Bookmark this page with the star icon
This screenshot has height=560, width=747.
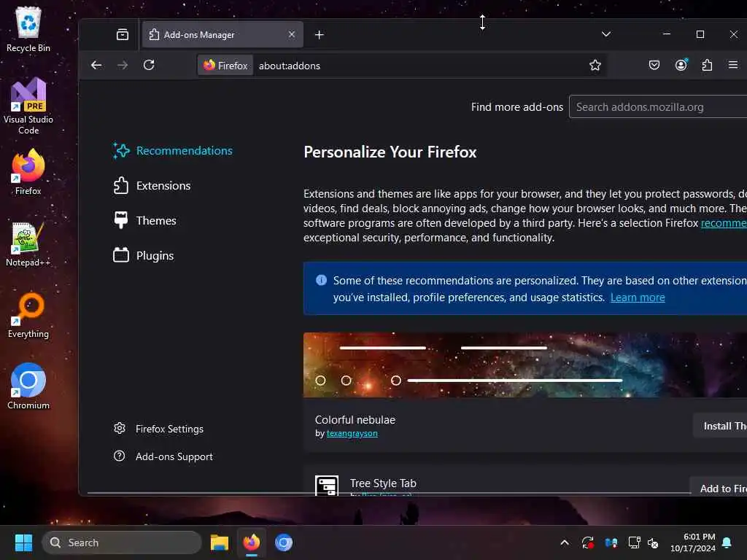tap(595, 65)
